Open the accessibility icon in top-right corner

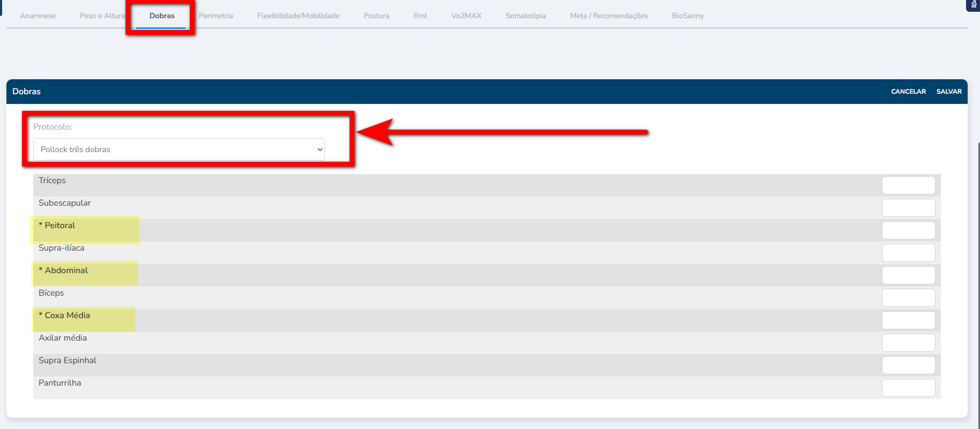(x=974, y=5)
